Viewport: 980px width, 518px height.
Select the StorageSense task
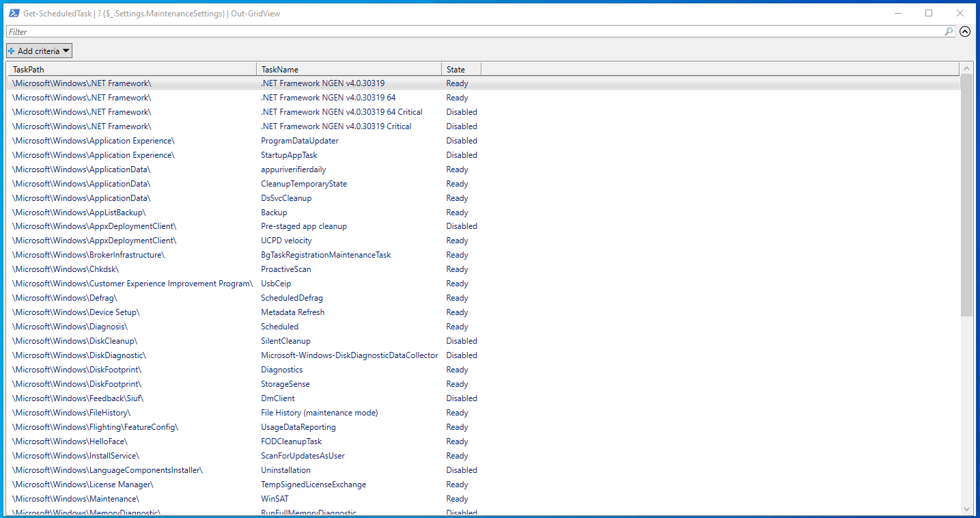[x=285, y=384]
